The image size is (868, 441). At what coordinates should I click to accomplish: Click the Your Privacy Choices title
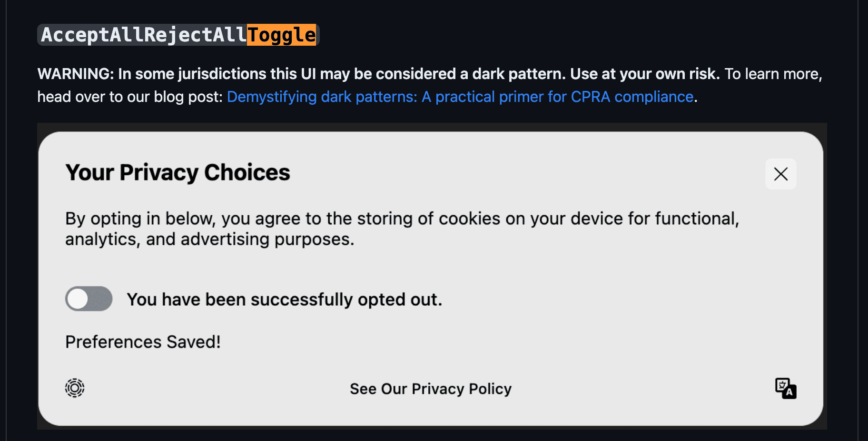pos(178,172)
